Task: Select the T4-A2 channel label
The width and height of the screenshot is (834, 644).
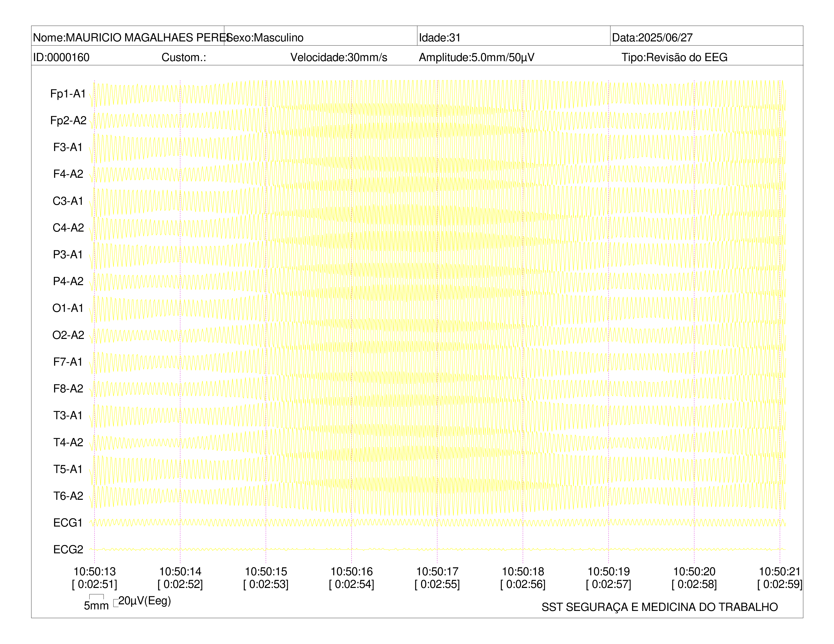Action: point(68,442)
